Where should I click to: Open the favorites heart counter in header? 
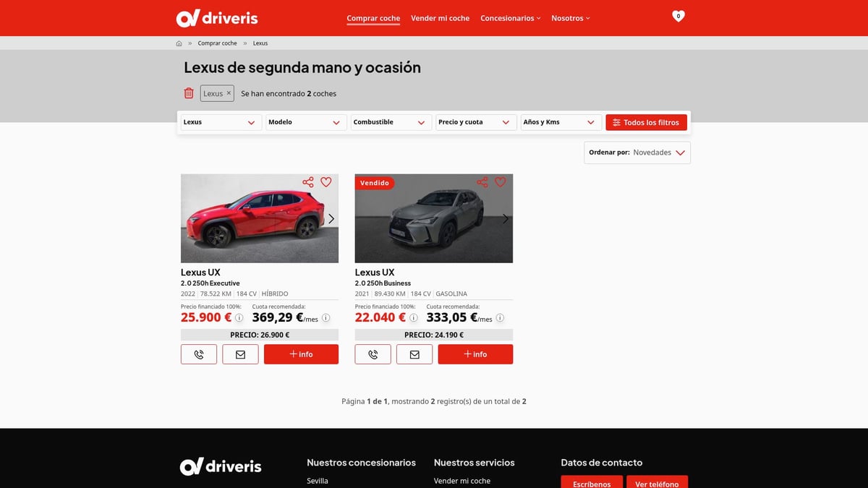pos(678,17)
